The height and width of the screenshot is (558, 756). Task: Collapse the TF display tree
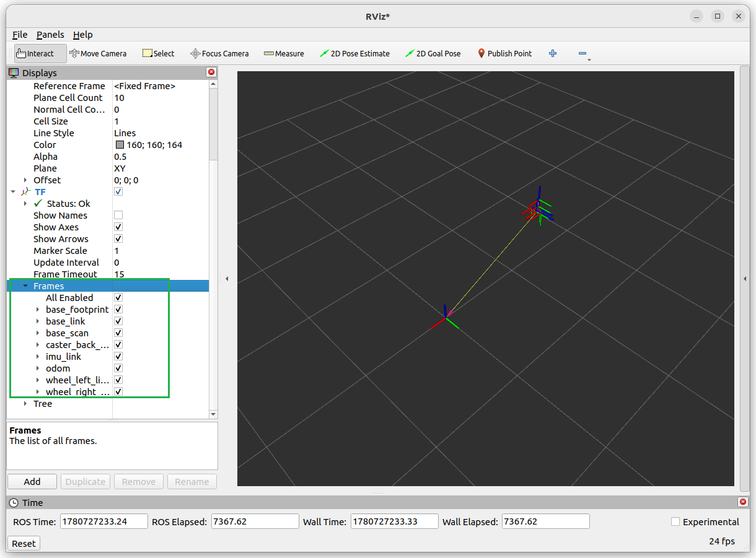point(13,192)
